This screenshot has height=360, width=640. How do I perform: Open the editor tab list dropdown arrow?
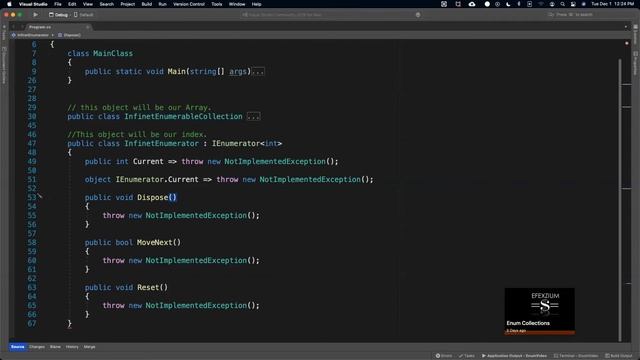click(x=626, y=27)
